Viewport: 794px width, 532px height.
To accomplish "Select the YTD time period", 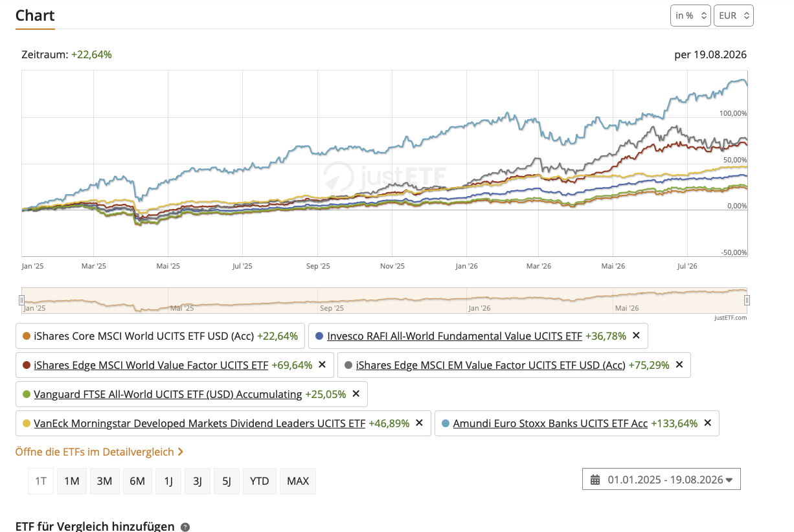I will point(260,481).
